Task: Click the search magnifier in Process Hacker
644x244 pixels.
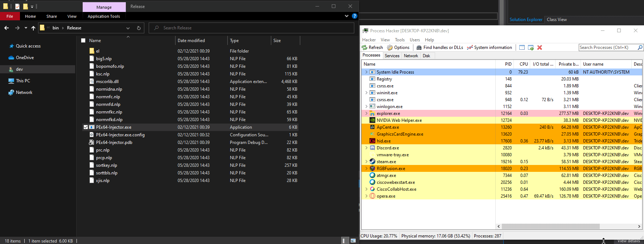Action: click(x=640, y=47)
